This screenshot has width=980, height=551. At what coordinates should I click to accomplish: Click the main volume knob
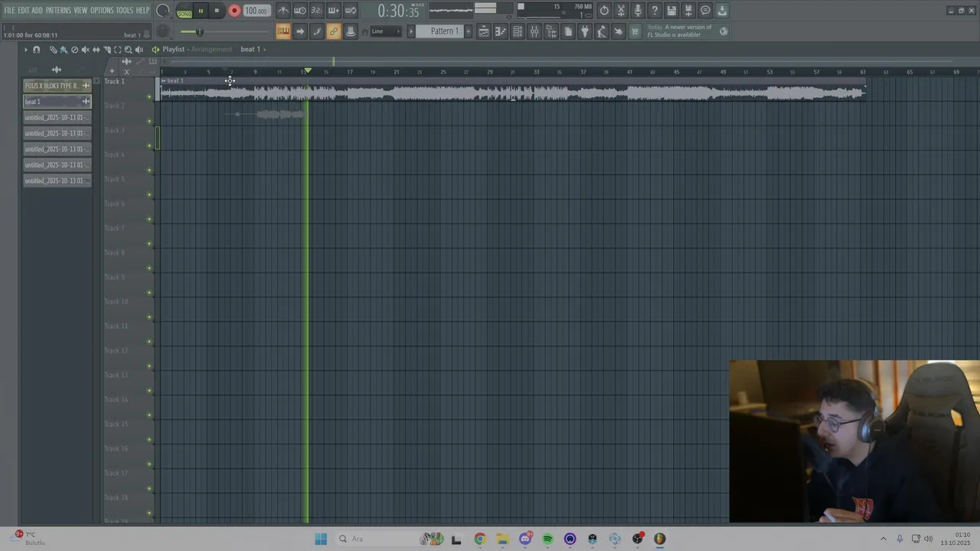click(x=162, y=10)
